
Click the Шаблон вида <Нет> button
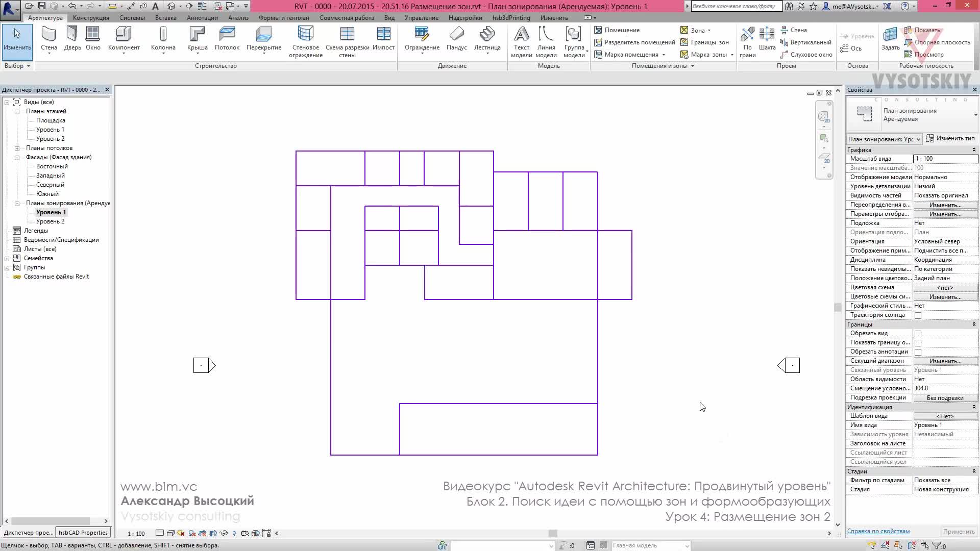(x=945, y=416)
